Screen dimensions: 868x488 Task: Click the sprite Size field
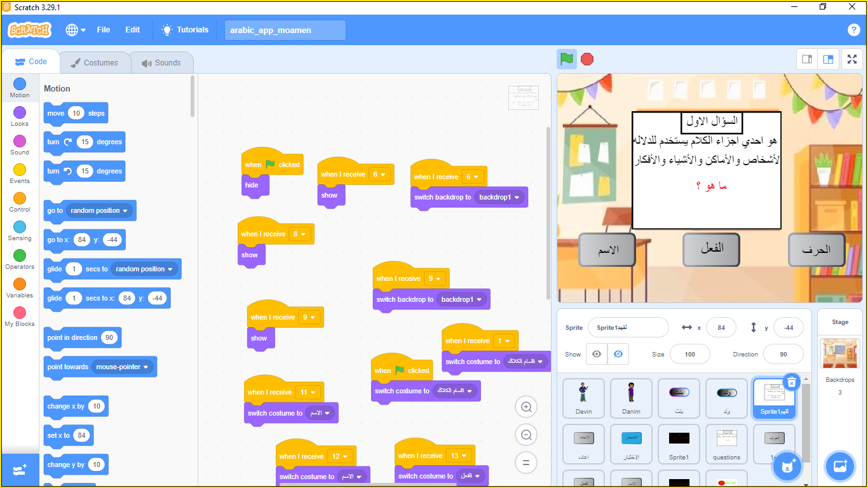click(690, 354)
